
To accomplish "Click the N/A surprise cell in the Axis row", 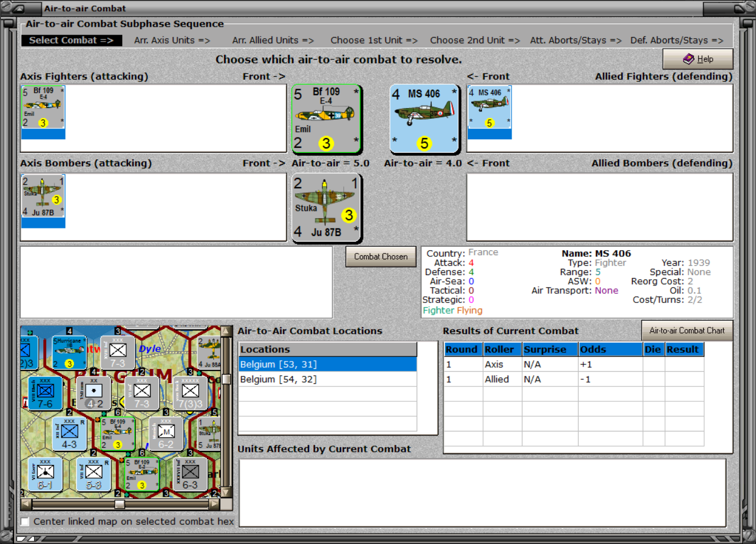I will pos(550,364).
